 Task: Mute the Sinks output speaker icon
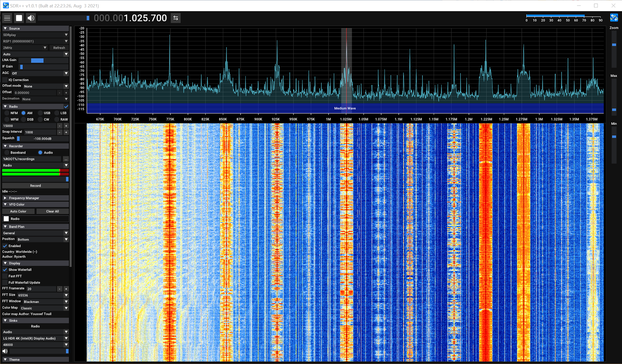pos(4,352)
